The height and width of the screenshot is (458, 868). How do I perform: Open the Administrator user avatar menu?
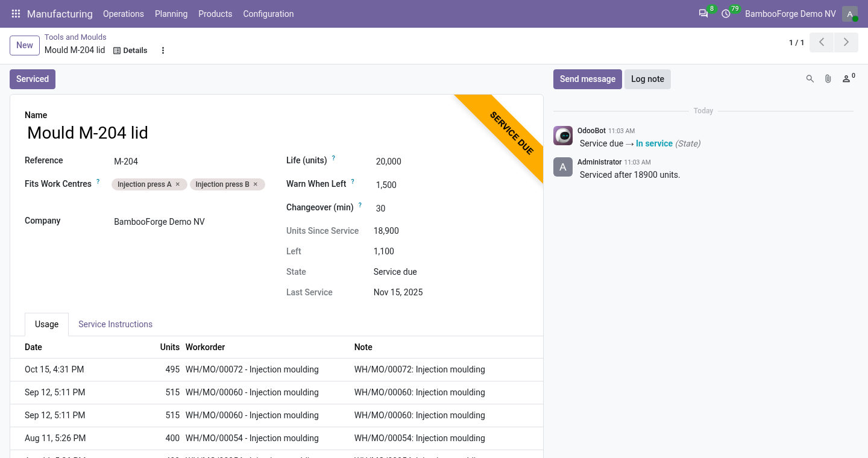850,14
